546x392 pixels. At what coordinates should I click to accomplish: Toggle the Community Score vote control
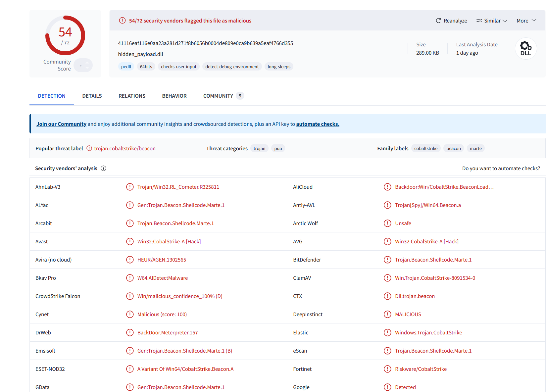pos(83,65)
